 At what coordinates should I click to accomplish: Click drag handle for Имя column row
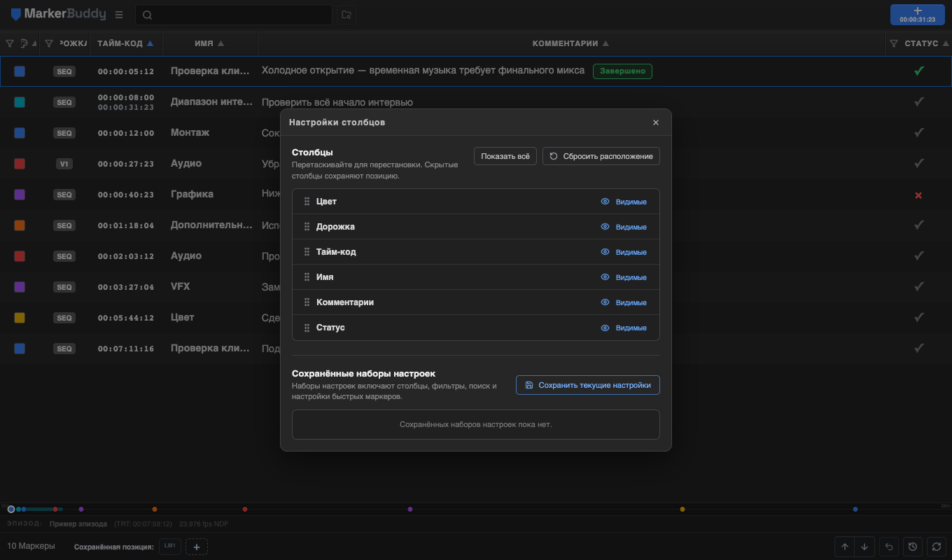pos(307,277)
